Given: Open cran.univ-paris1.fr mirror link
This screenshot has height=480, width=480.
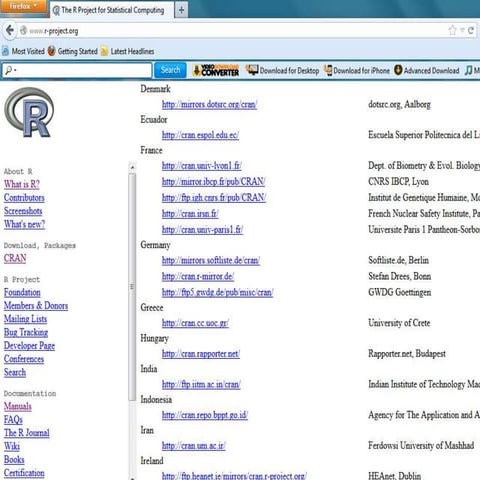Looking at the screenshot, I should 202,230.
